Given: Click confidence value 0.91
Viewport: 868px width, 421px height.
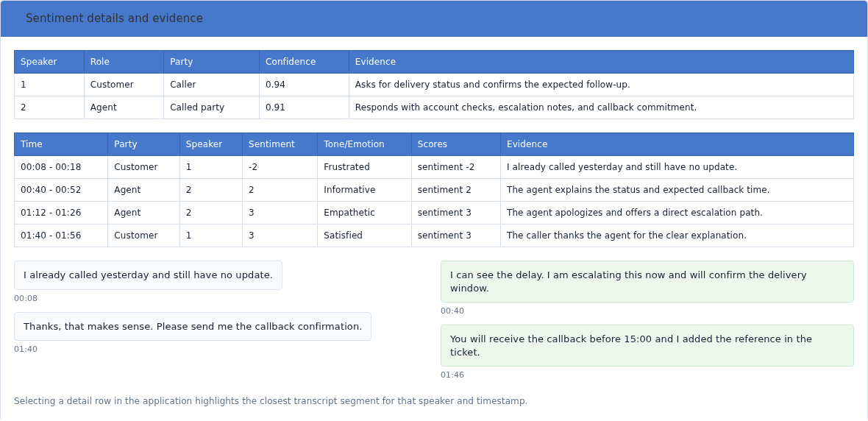Looking at the screenshot, I should (304, 107).
